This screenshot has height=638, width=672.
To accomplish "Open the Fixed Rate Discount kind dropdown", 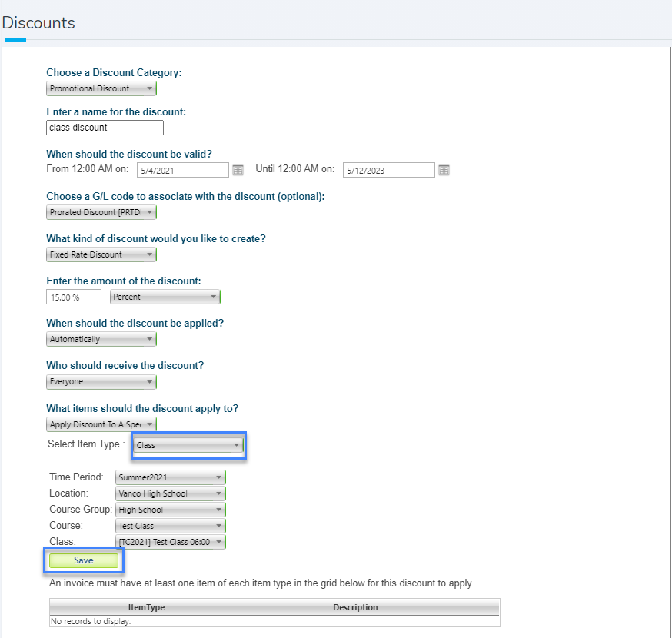I will click(x=101, y=254).
